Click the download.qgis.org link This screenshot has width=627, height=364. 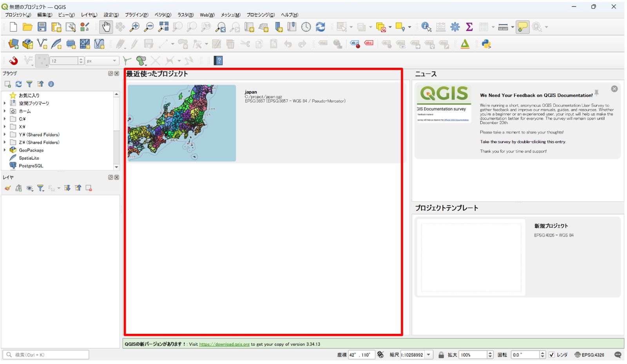click(224, 344)
